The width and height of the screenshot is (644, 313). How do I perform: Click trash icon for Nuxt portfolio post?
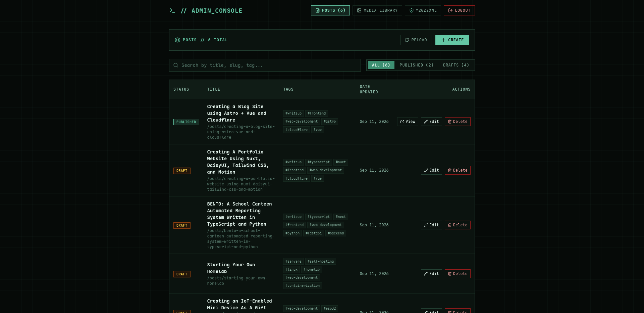pos(450,170)
